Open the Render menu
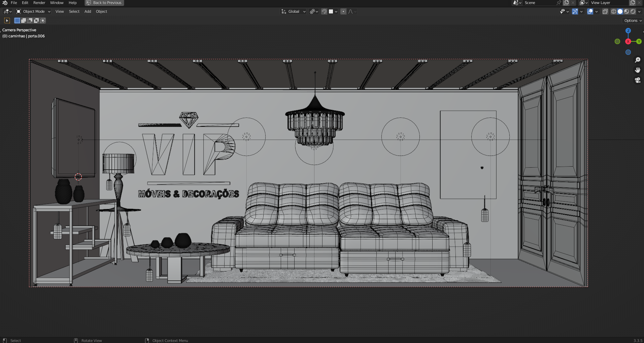 (x=39, y=3)
